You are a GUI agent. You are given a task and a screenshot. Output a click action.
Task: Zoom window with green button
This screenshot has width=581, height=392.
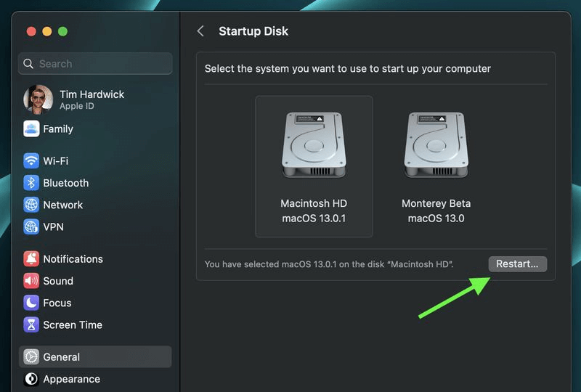point(62,31)
